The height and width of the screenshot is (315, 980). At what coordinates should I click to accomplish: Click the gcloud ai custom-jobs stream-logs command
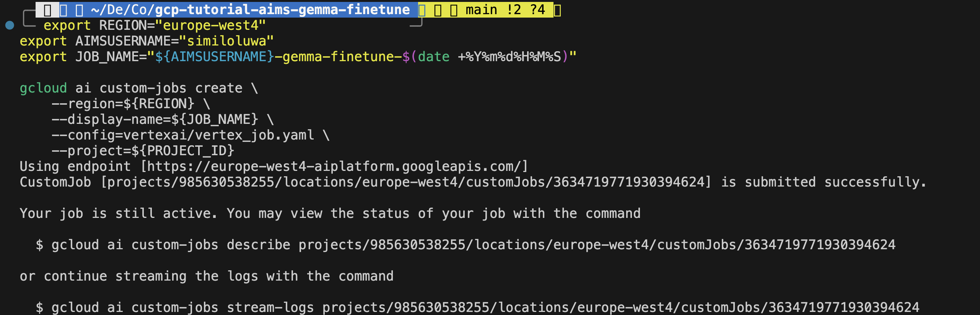[485, 307]
